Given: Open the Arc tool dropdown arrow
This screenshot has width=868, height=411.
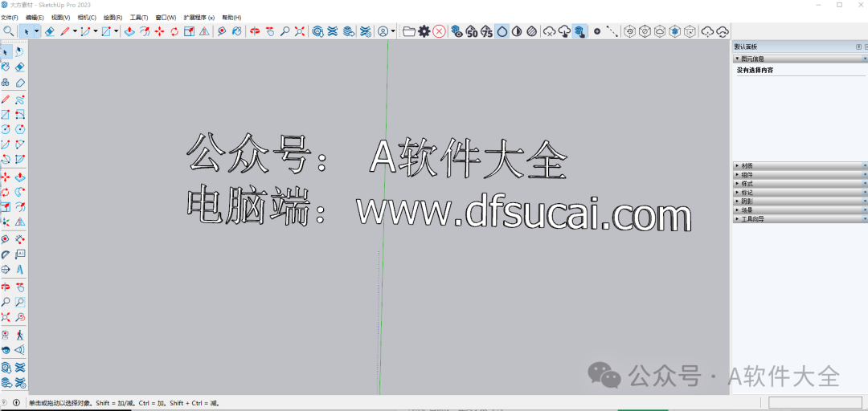Looking at the screenshot, I should tap(96, 31).
